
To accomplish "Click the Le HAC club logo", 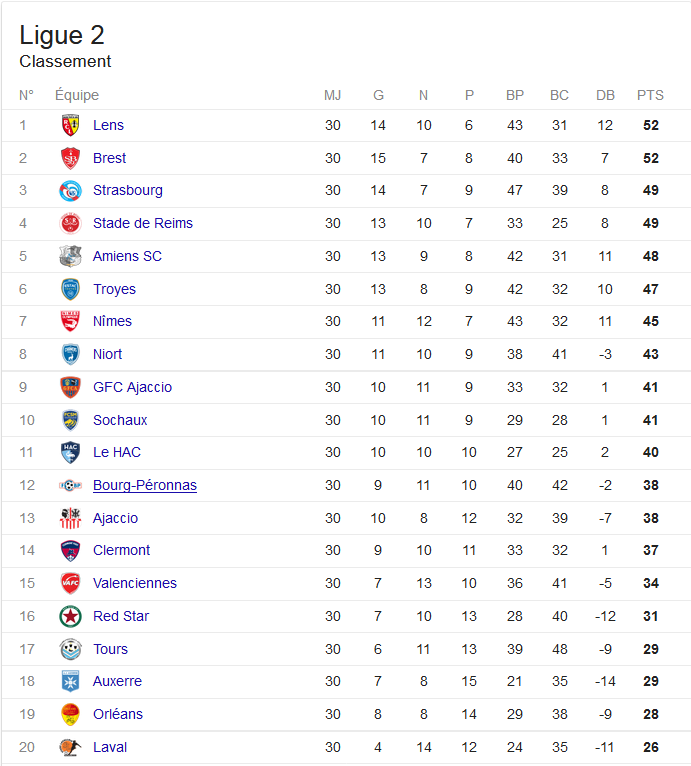I will click(x=70, y=452).
